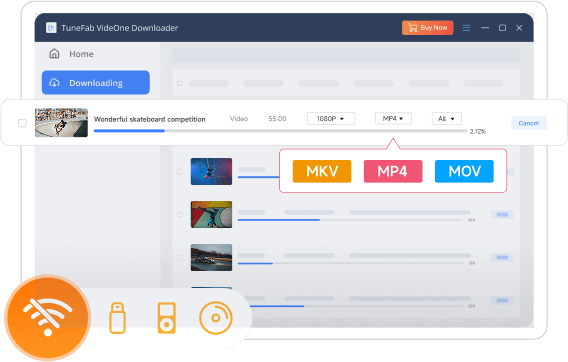
Task: Click the disc icon
Action: (x=216, y=318)
